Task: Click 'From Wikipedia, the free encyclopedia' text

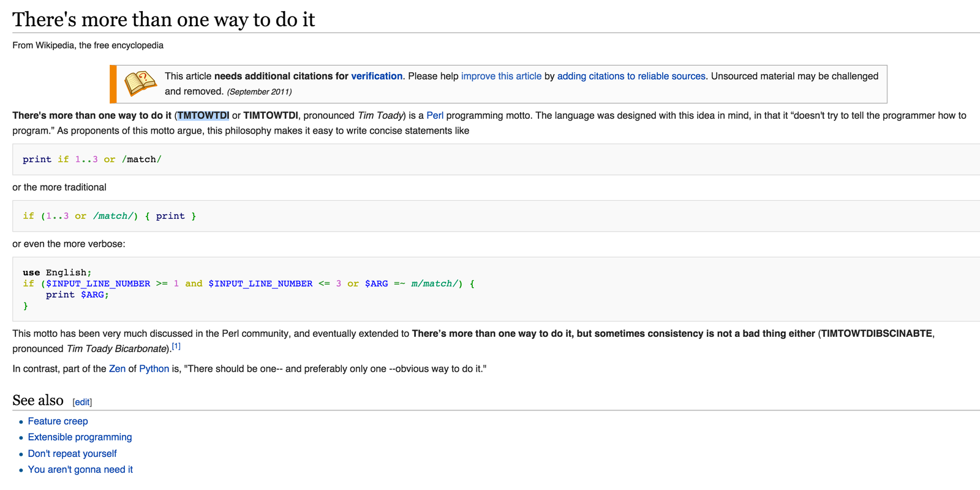Action: pyautogui.click(x=88, y=45)
